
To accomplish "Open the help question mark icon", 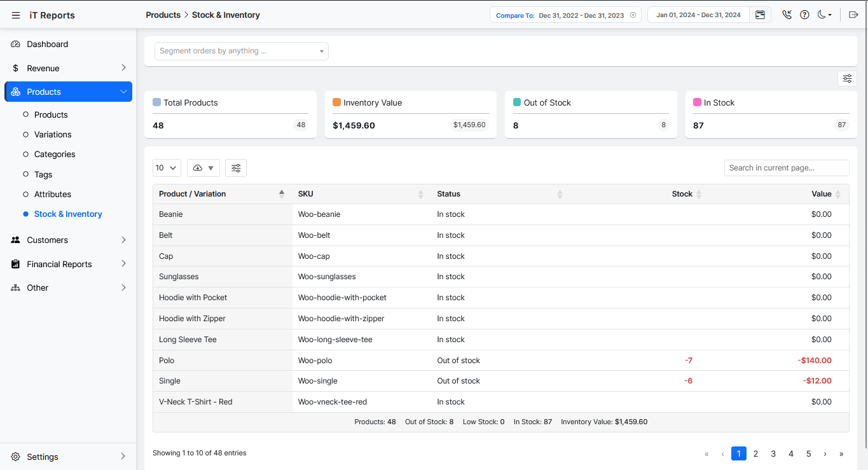I will [804, 15].
